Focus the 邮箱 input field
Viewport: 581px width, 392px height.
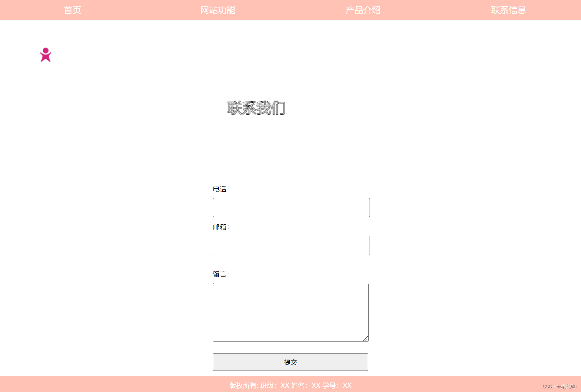click(291, 245)
